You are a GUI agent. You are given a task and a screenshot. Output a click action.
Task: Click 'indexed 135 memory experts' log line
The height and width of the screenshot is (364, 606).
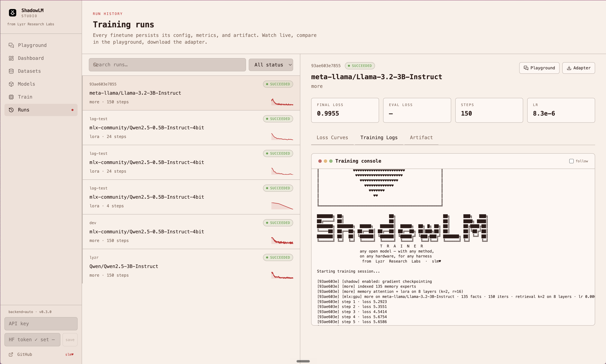pos(367,287)
